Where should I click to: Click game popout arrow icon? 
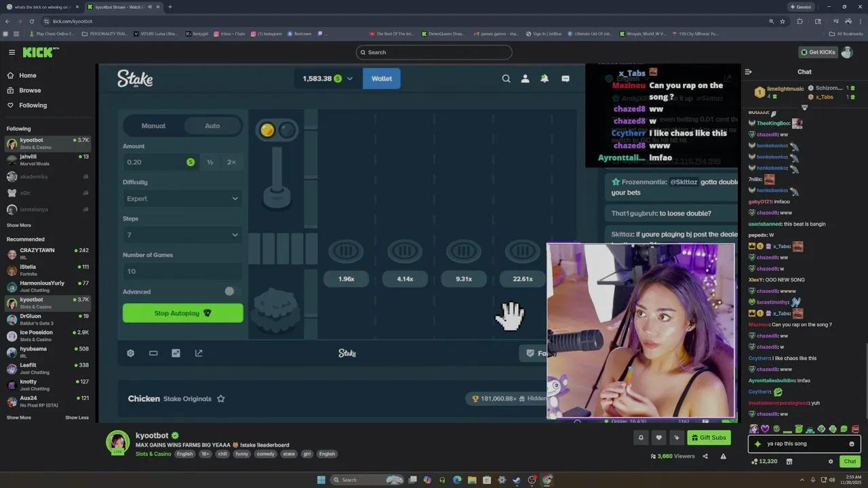[199, 353]
